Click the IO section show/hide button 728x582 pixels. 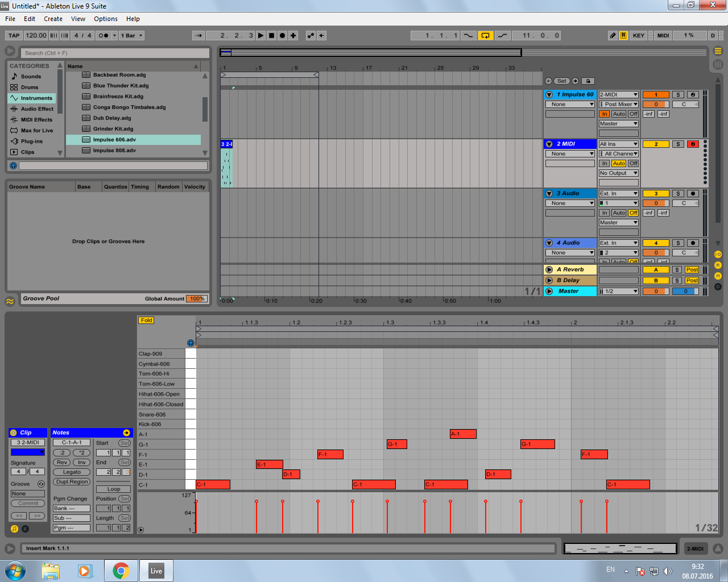tap(718, 254)
